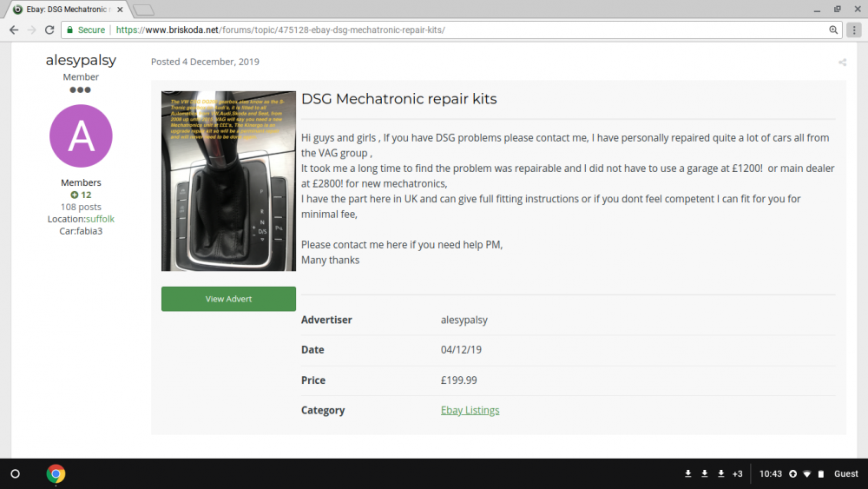
Task: Click the Guest user label
Action: [x=845, y=473]
